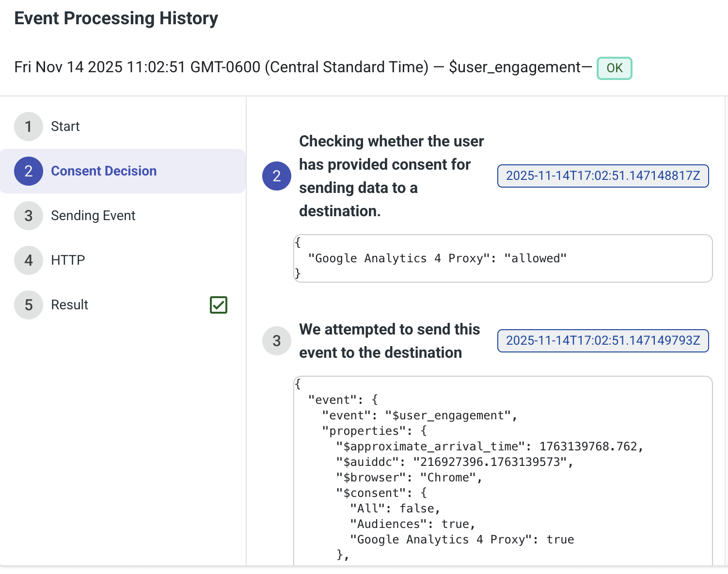Click the green OK status badge

[x=614, y=68]
